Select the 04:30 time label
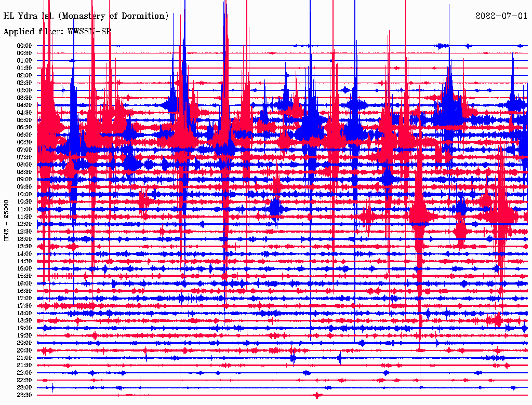This screenshot has height=405, width=532. pos(24,113)
